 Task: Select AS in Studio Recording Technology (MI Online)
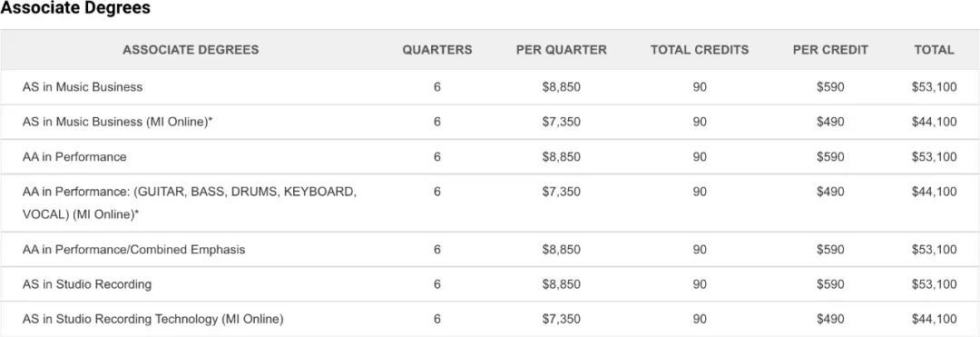tap(153, 320)
